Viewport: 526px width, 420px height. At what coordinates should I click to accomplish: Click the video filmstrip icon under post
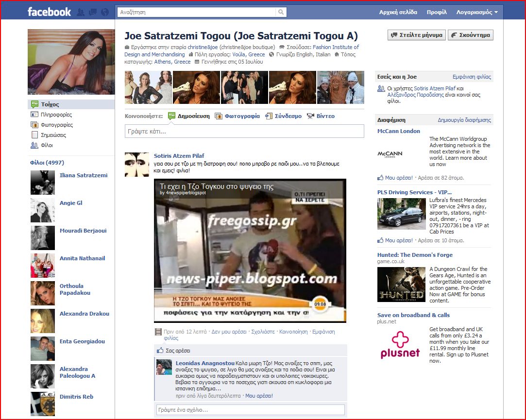click(158, 332)
